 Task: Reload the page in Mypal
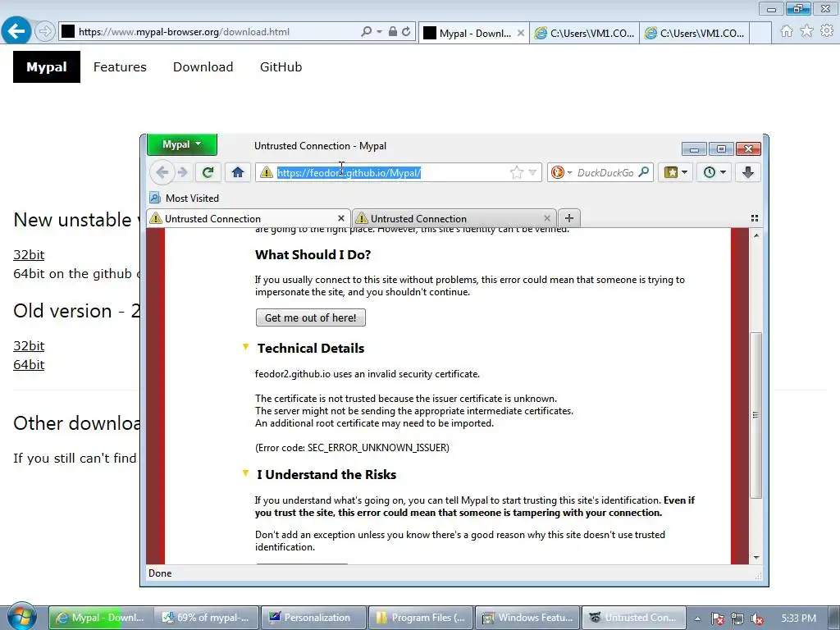[x=208, y=172]
